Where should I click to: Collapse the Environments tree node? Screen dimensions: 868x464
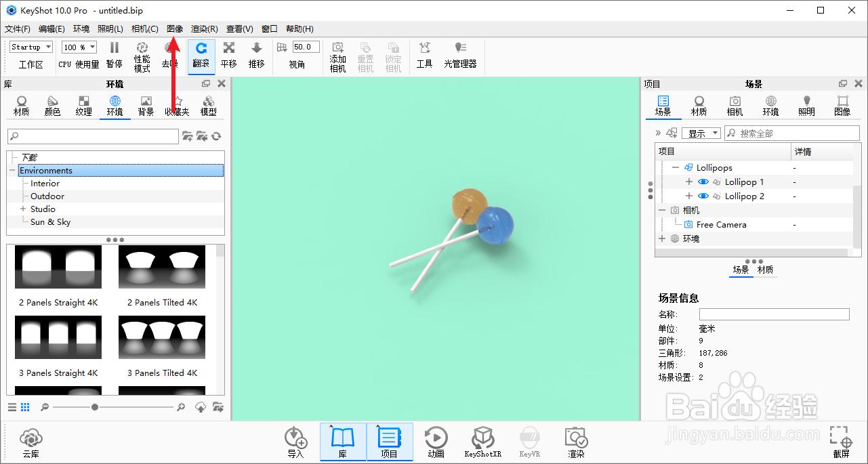pyautogui.click(x=12, y=171)
